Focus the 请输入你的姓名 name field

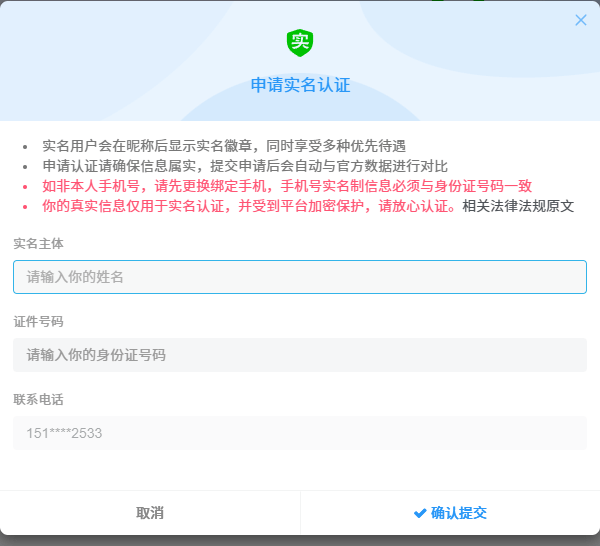point(300,277)
